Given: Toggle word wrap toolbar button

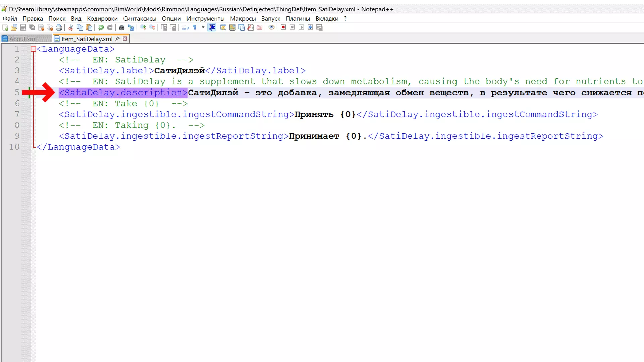Looking at the screenshot, I should (x=185, y=27).
